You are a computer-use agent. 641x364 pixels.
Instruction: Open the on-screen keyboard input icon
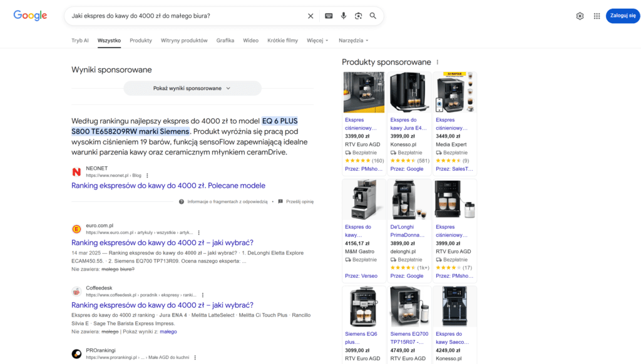pos(329,16)
